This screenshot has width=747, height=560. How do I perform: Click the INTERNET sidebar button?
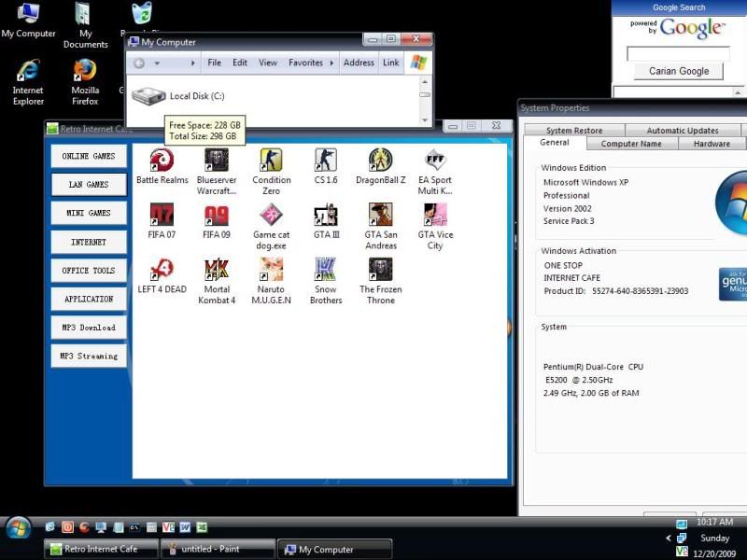point(89,242)
